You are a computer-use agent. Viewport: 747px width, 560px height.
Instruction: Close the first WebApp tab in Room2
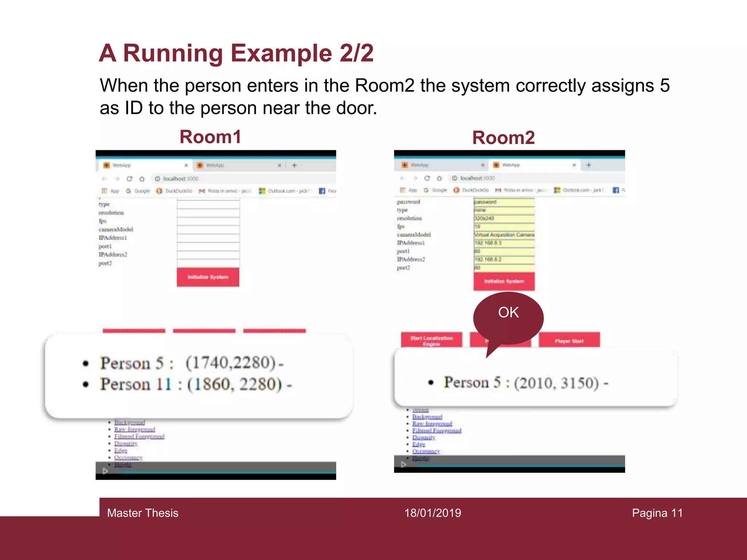click(483, 165)
